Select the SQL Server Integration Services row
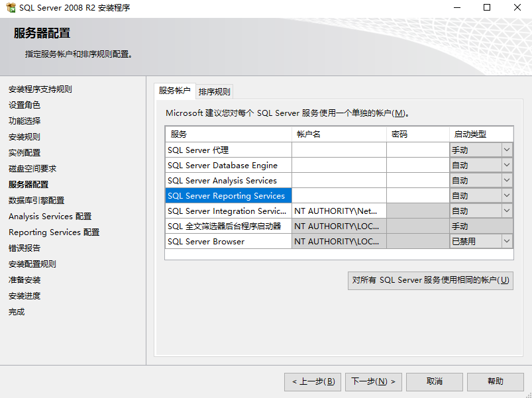Viewport: 532px width, 398px height. pos(229,211)
